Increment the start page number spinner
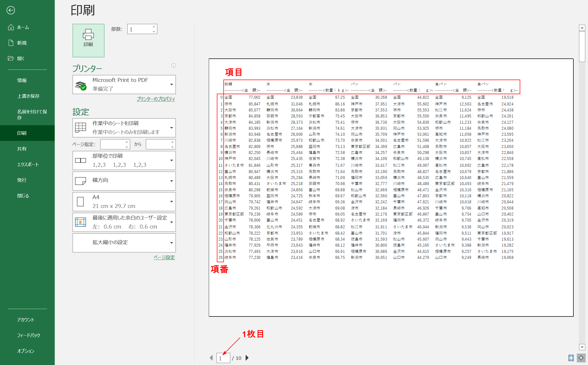Viewport: 588px width, 365px height. (x=127, y=142)
